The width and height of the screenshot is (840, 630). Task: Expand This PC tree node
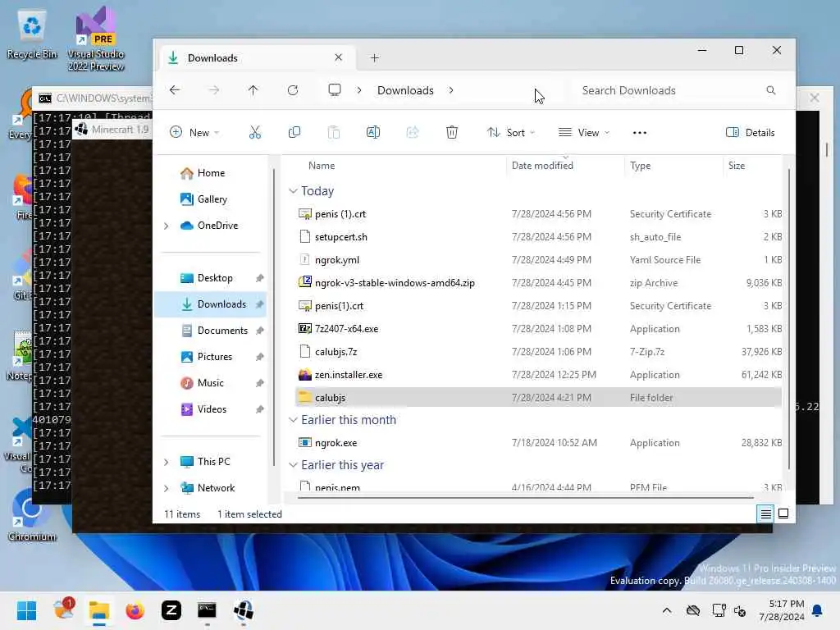[166, 462]
